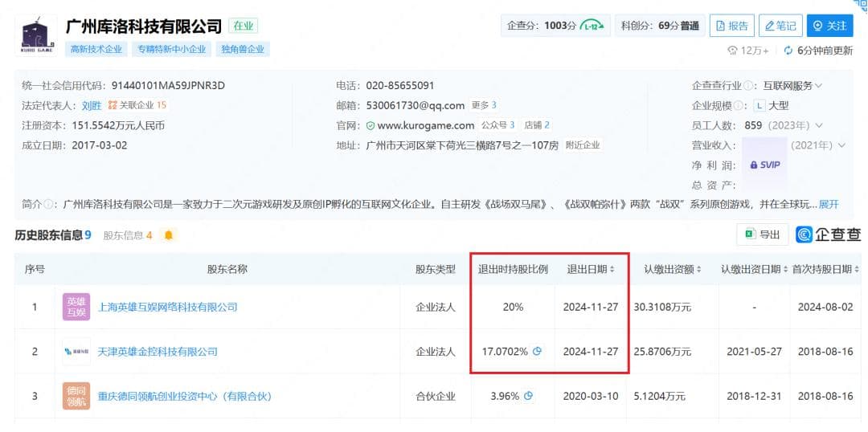Click the 导出 export button
The width and height of the screenshot is (868, 432).
pyautogui.click(x=762, y=234)
